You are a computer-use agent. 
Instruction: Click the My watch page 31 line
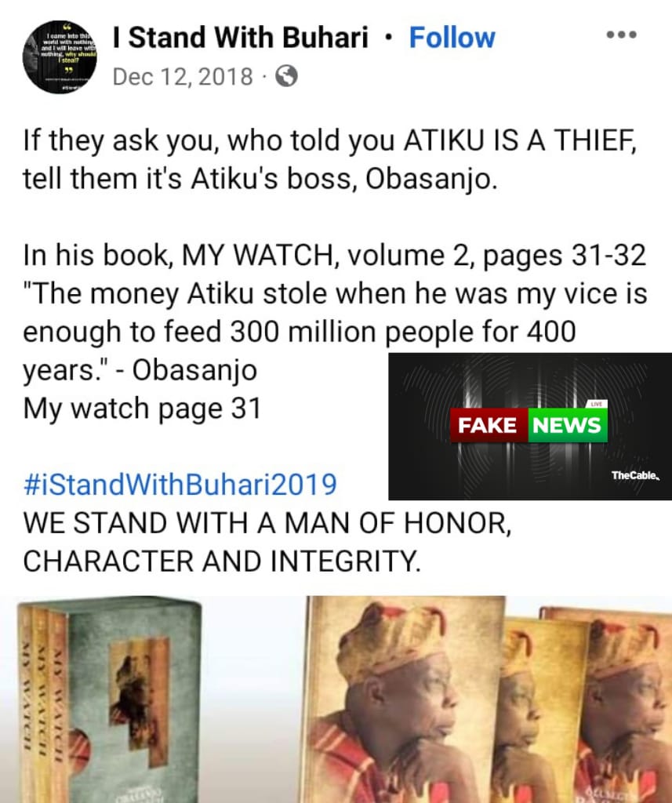coord(142,409)
